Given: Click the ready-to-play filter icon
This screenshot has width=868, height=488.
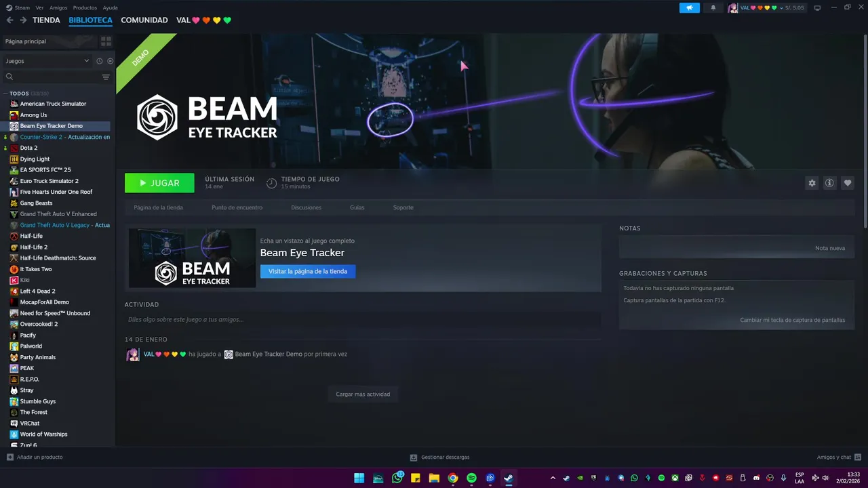Looking at the screenshot, I should pos(110,61).
